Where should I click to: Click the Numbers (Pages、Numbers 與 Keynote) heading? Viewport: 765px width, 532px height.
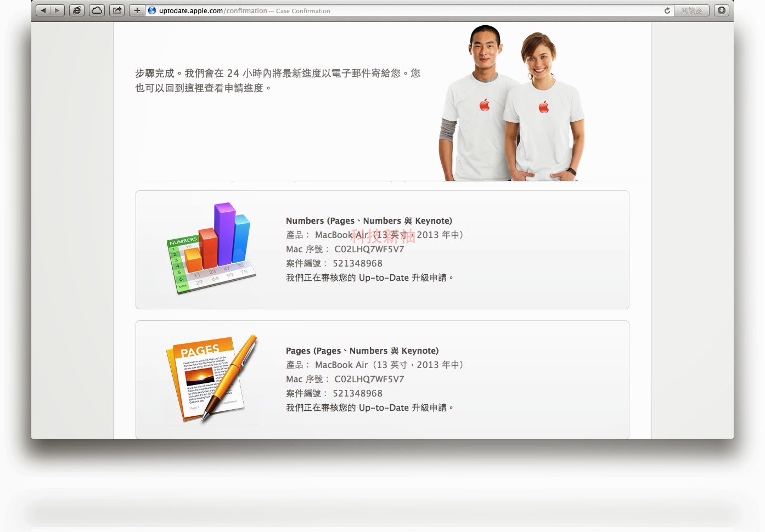369,220
